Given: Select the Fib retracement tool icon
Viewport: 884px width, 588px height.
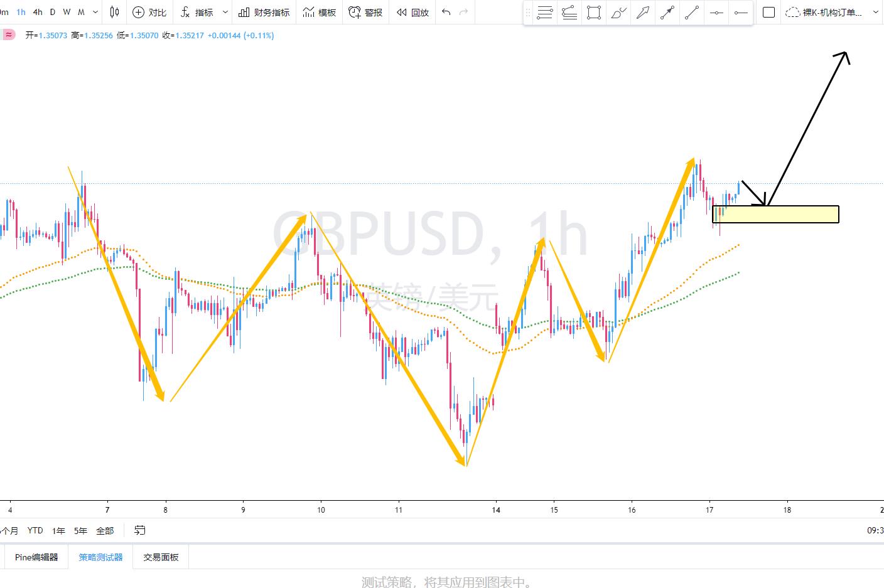Looking at the screenshot, I should tap(545, 13).
